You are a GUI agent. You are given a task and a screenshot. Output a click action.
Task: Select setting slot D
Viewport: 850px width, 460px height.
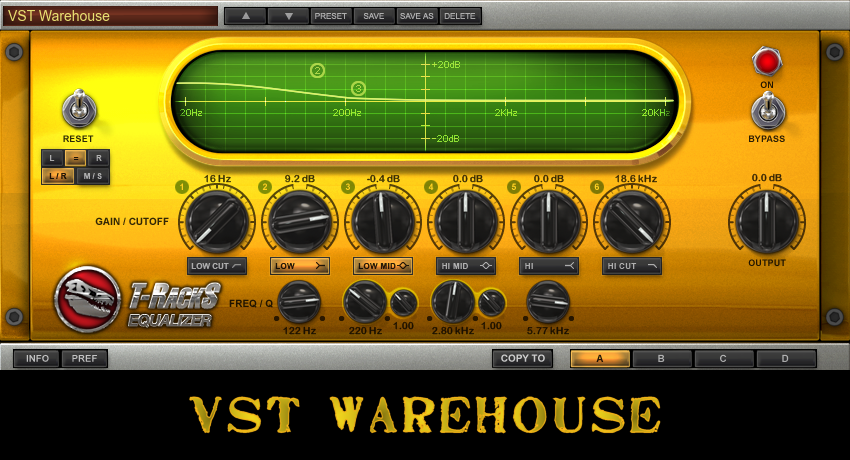785,359
